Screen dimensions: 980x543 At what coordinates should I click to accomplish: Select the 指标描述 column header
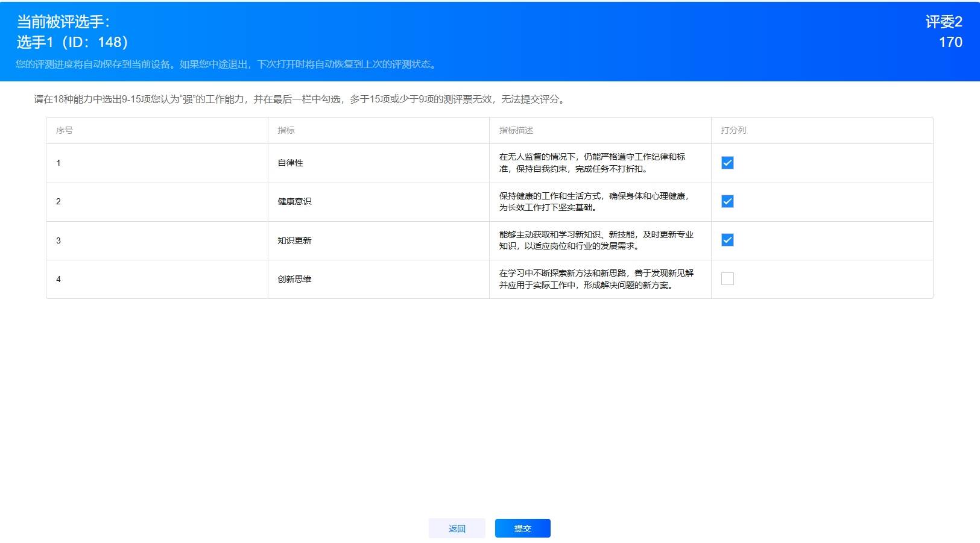point(516,130)
